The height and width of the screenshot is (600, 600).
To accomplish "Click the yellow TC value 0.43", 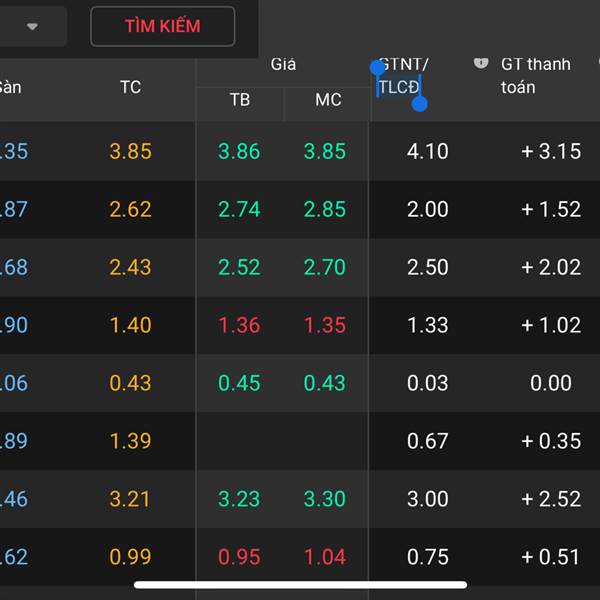I will point(130,383).
